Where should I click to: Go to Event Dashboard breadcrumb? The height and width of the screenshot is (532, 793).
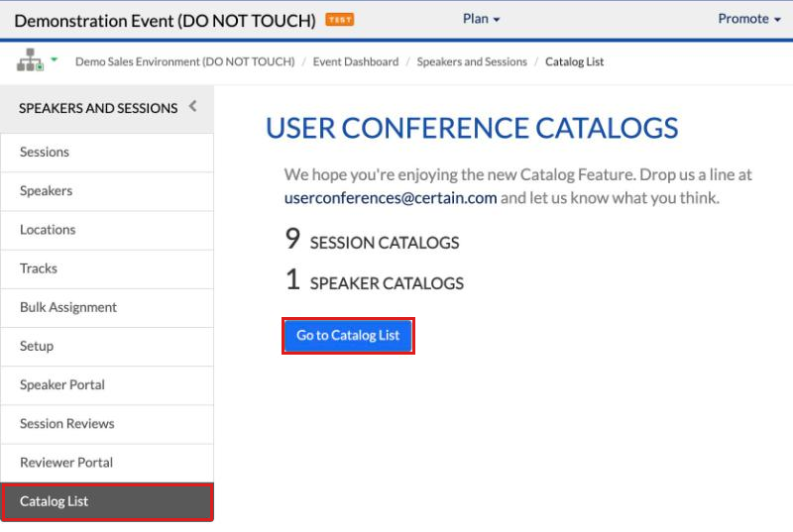point(356,61)
